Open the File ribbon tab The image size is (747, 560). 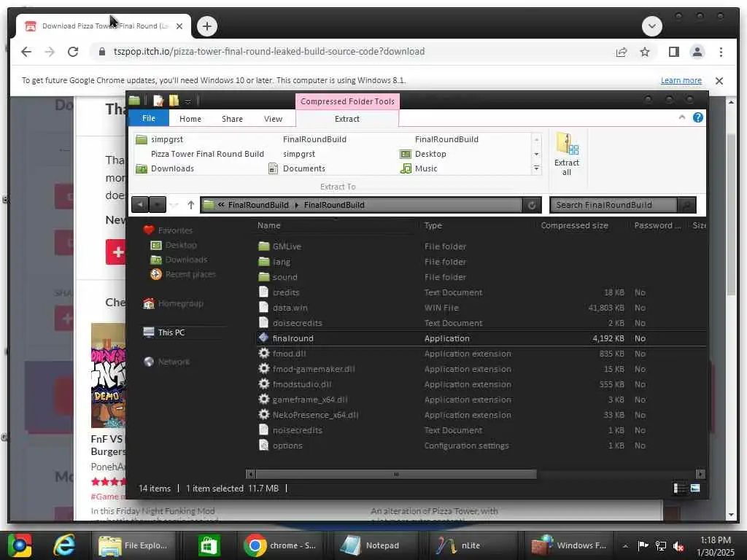pos(149,118)
